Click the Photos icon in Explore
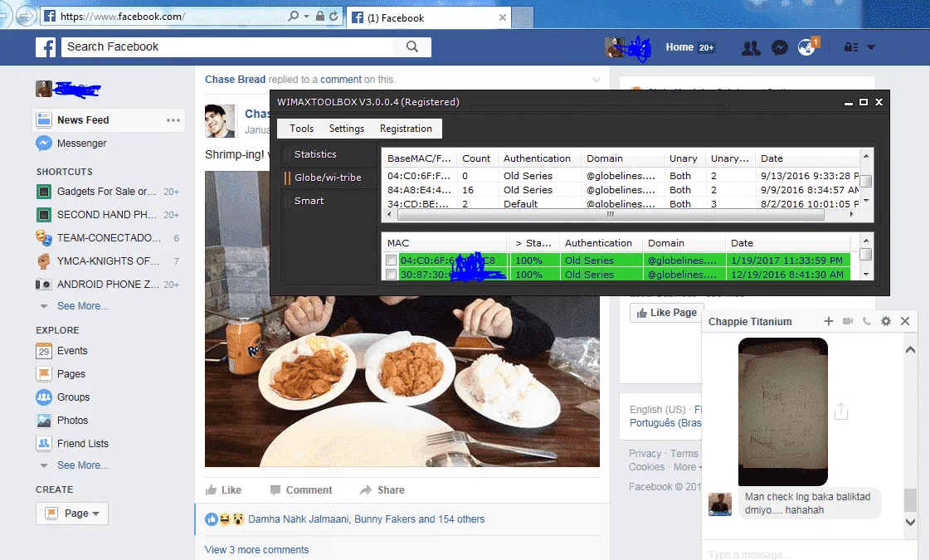This screenshot has width=930, height=560. (44, 420)
